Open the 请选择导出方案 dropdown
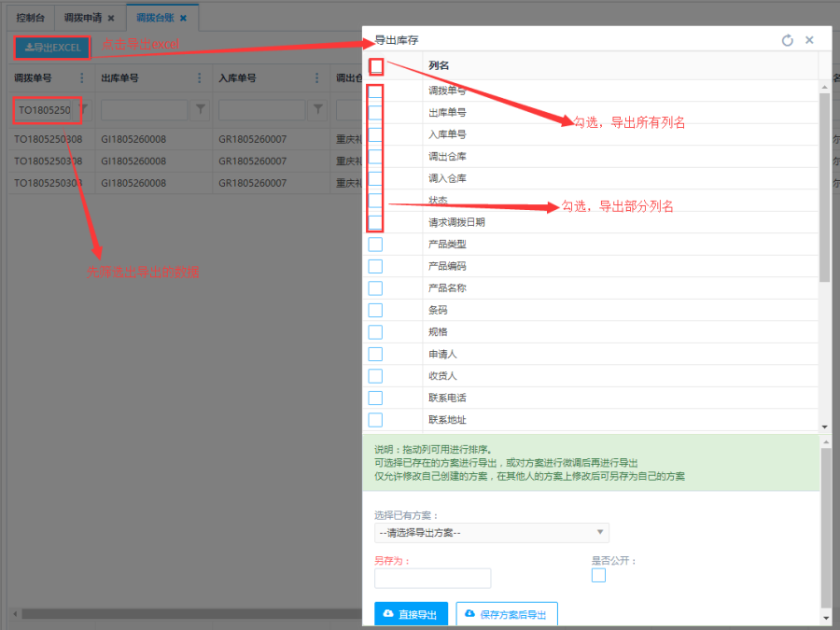Viewport: 840px width, 630px height. 491,533
